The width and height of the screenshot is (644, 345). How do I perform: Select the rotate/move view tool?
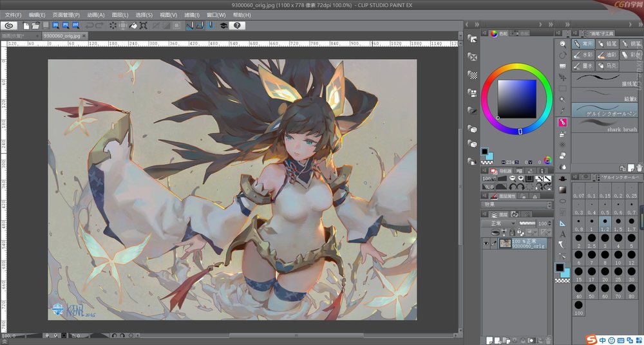point(563,55)
